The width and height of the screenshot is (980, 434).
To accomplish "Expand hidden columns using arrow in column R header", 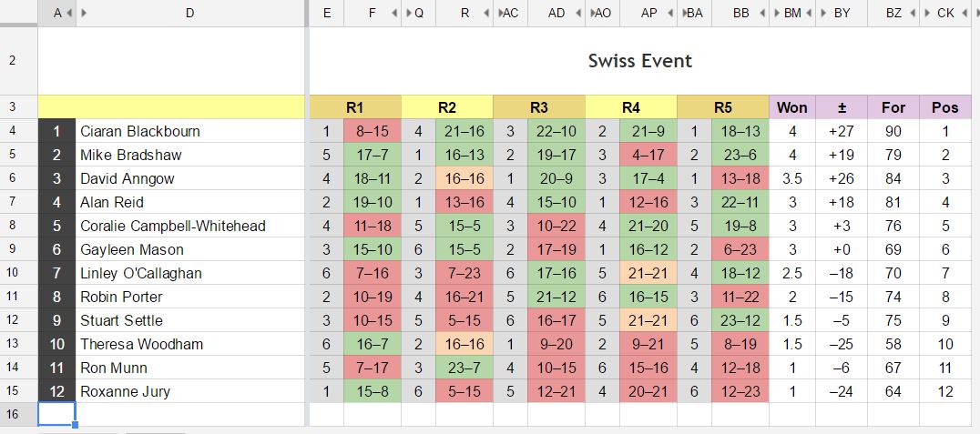I will (x=487, y=14).
